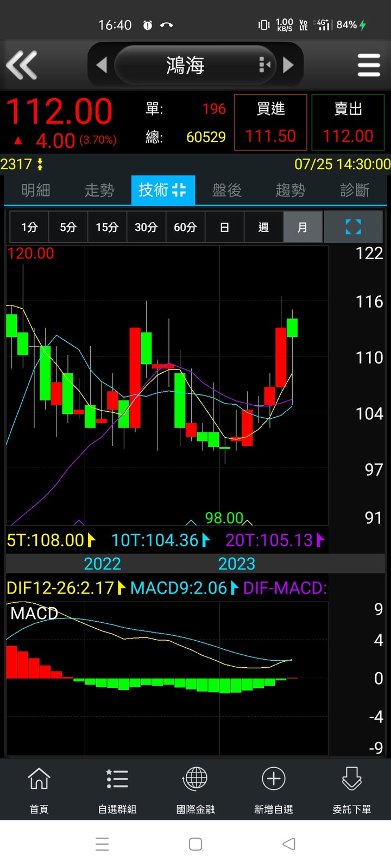Open the hamburger menu icon
Viewport: 391px width, 868px height.
point(369,65)
